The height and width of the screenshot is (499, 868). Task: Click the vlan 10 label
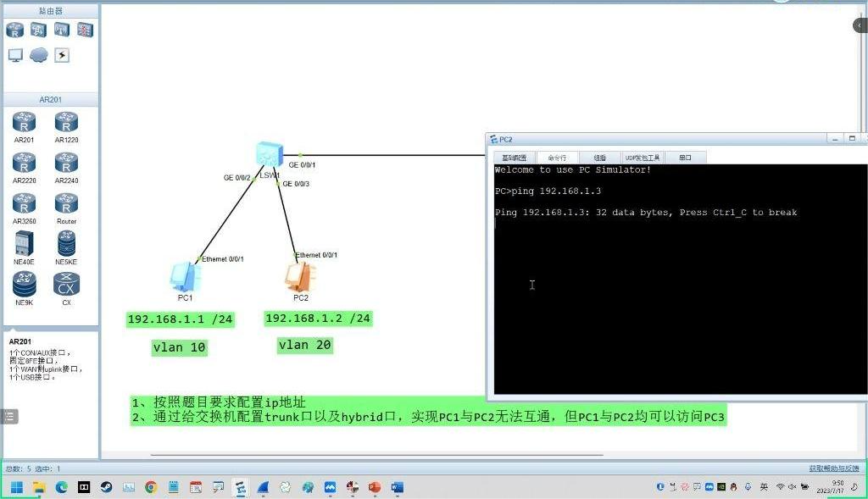pos(180,347)
